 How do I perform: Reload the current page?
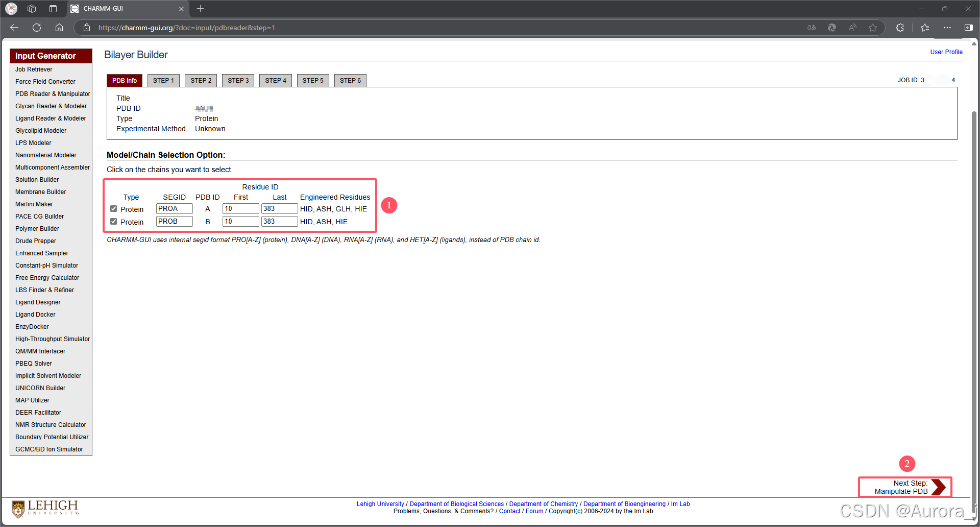click(37, 28)
